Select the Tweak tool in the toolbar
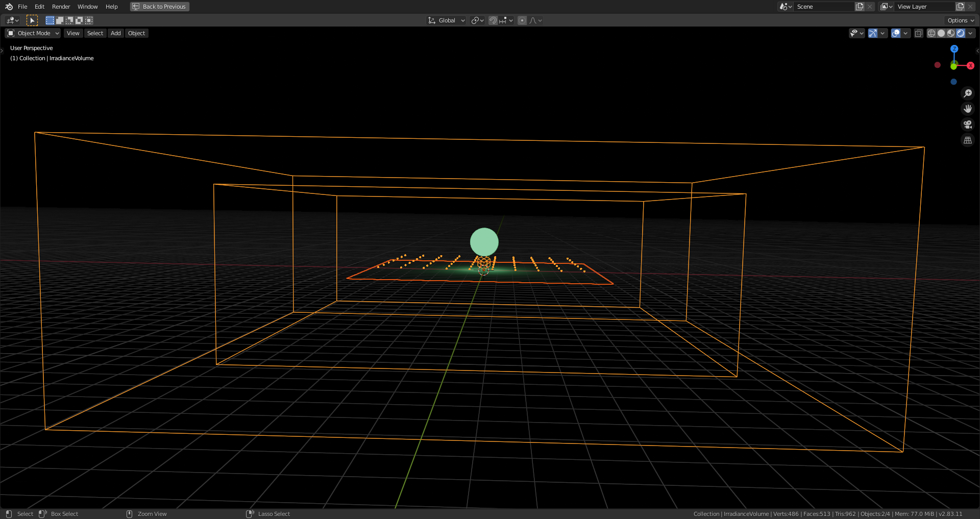This screenshot has width=980, height=519. pos(32,20)
